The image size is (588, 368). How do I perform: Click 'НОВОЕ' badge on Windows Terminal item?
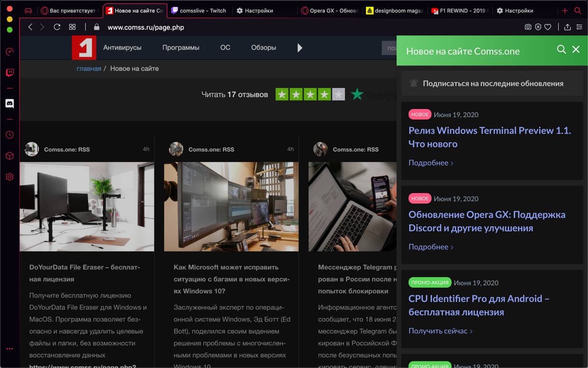tap(420, 114)
